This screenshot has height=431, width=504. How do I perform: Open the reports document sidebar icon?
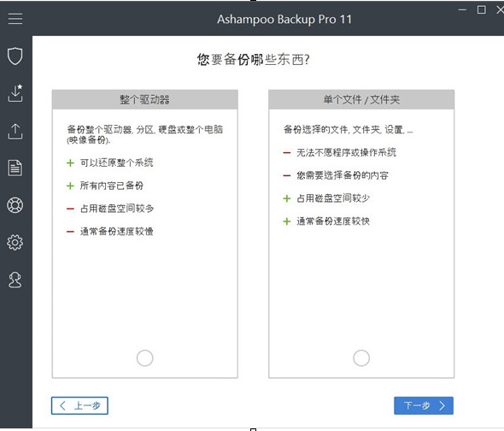(15, 168)
